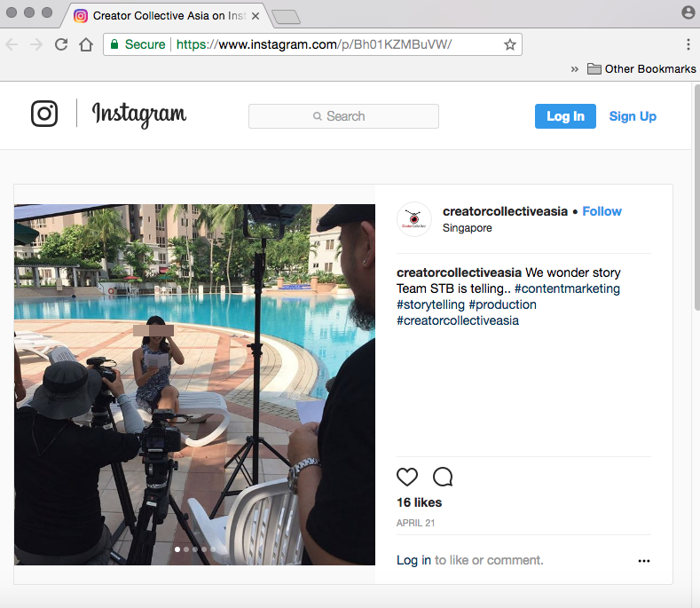Click the creatorcollectiveasia profile avatar
This screenshot has width=700, height=608.
tap(413, 219)
